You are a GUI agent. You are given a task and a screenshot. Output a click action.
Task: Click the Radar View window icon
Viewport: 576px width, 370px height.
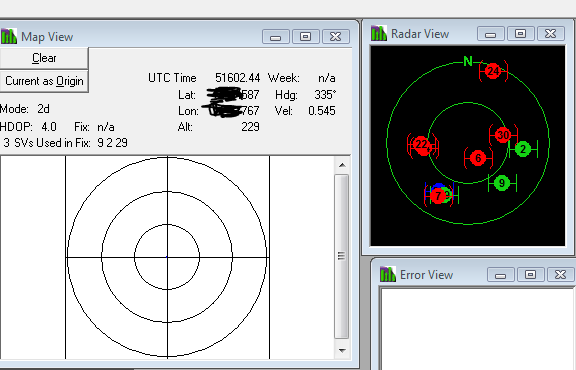click(x=379, y=33)
